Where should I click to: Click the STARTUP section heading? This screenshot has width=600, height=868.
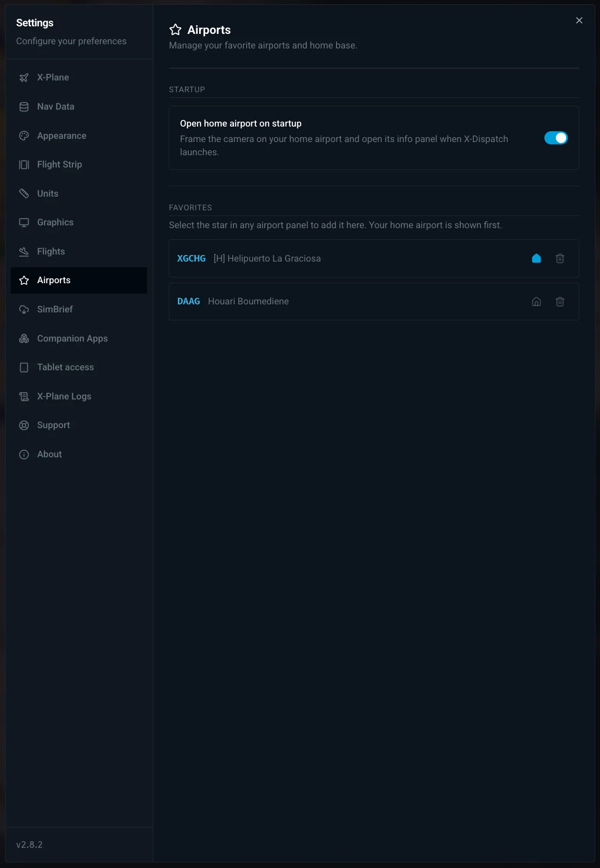point(187,89)
